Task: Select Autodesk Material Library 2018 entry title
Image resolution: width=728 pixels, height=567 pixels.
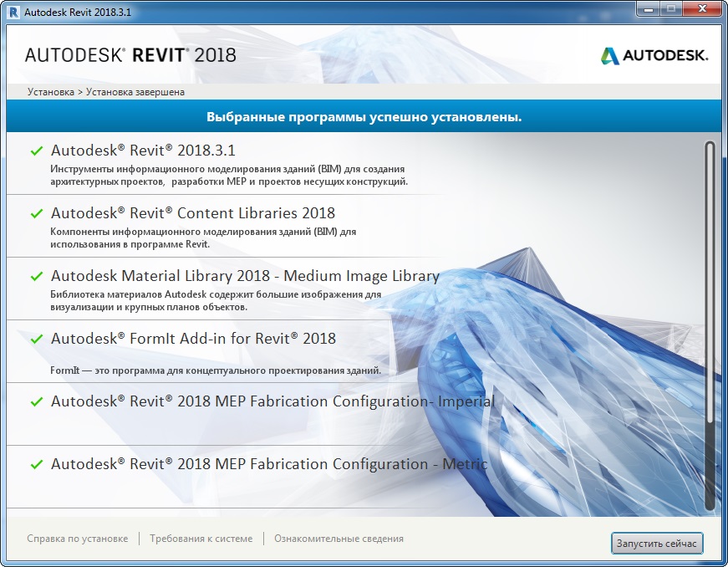Action: click(245, 276)
